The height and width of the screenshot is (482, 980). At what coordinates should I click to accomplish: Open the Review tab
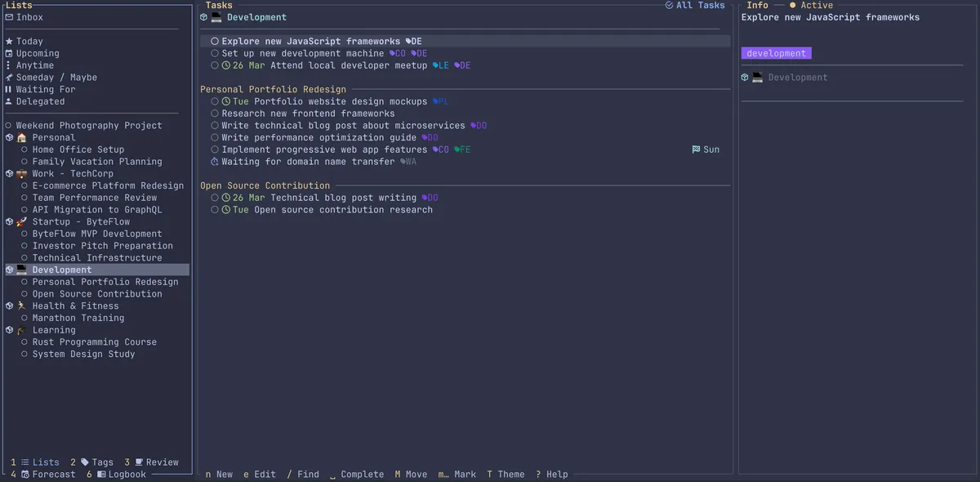[152, 462]
